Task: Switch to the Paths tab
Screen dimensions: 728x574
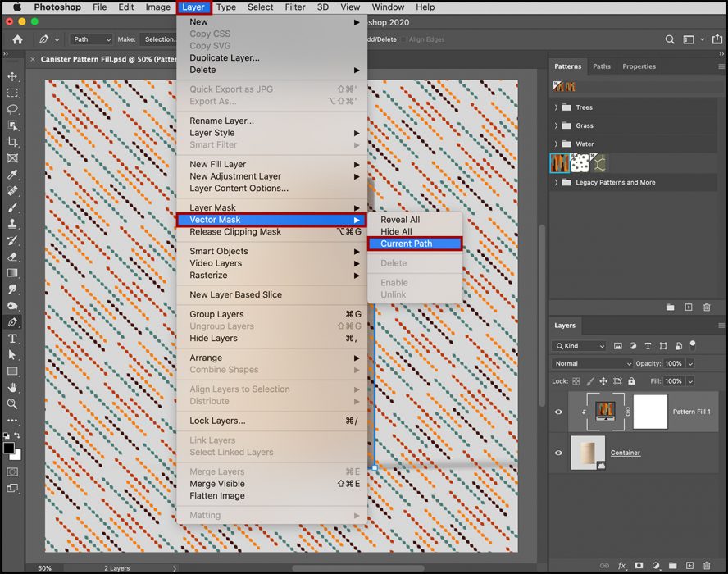Action: [x=602, y=66]
